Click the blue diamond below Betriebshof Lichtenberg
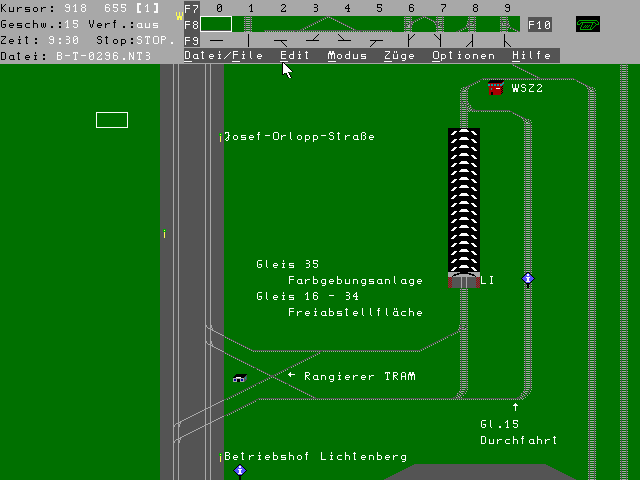 point(240,471)
